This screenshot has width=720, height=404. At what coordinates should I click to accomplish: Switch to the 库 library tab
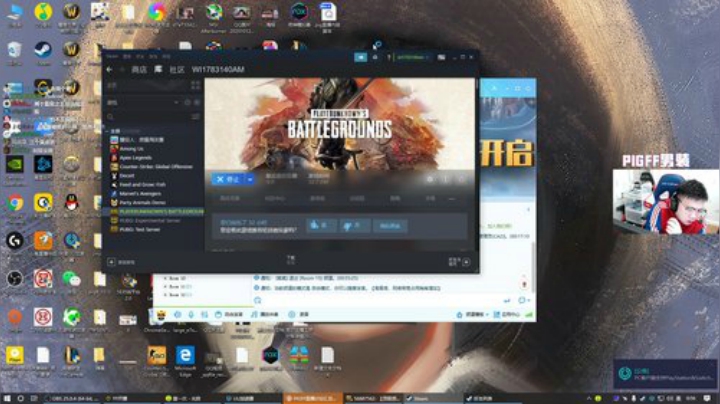click(158, 69)
